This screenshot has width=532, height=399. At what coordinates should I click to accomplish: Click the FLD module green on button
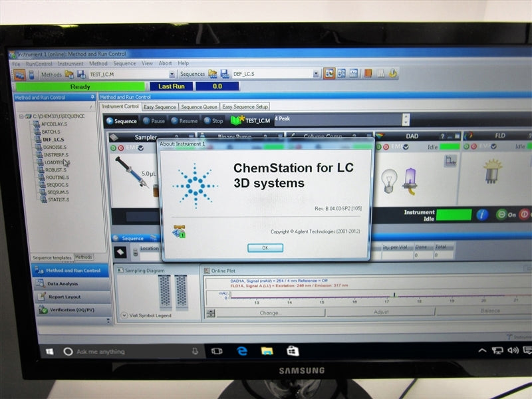[466, 146]
